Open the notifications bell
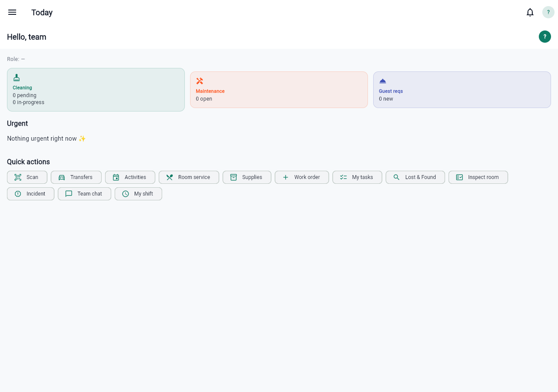The height and width of the screenshot is (392, 558). (x=530, y=12)
